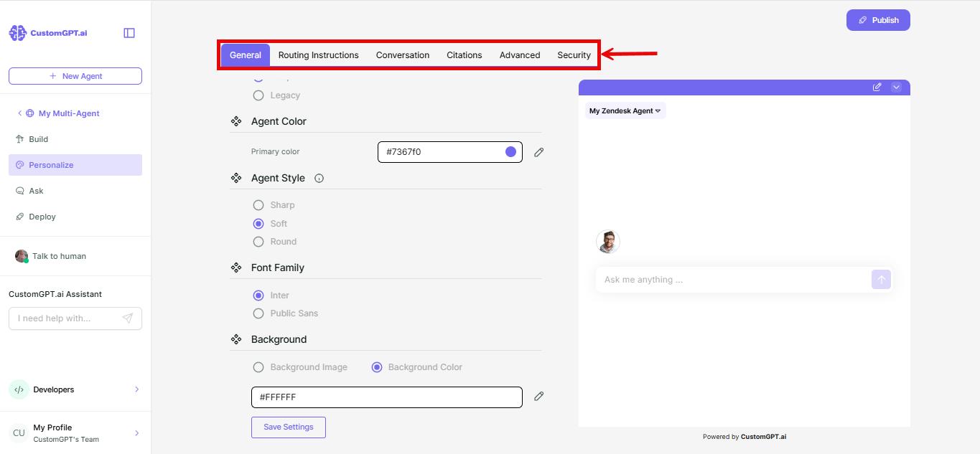Click the Agent Style info icon

[x=319, y=179]
